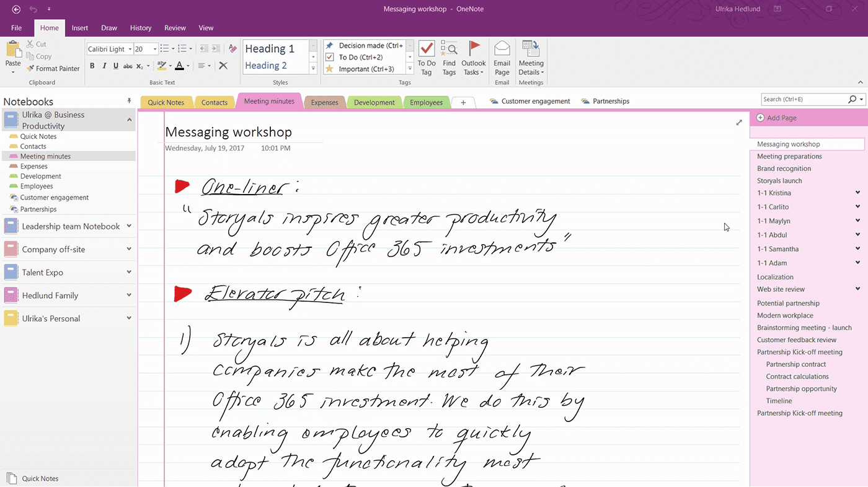Click the plus tab to add a section
This screenshot has height=487, width=868.
coord(463,102)
